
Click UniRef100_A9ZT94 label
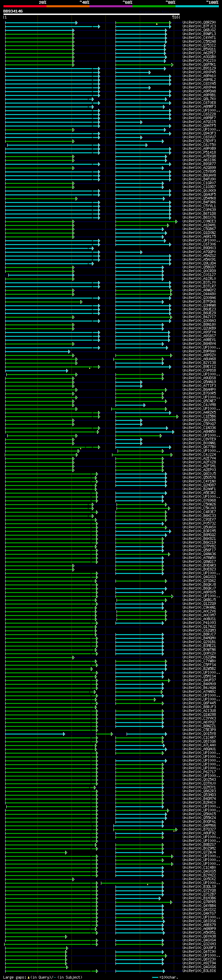[199, 963]
